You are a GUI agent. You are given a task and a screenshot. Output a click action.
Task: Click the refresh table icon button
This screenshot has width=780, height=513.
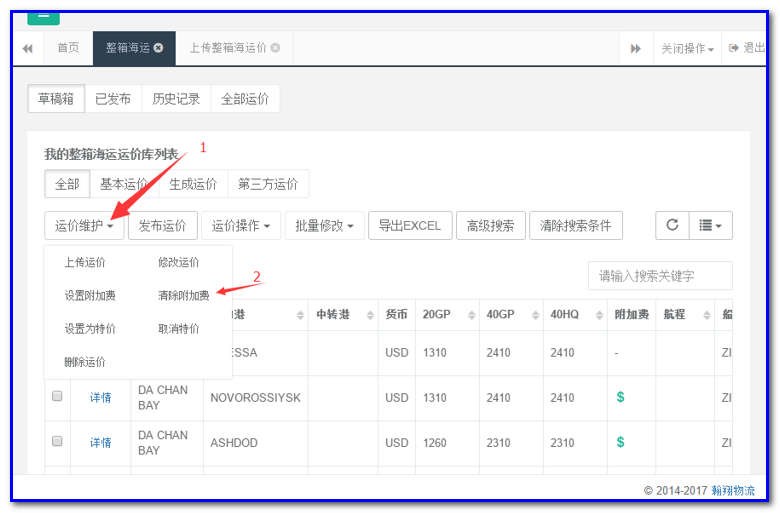[672, 225]
